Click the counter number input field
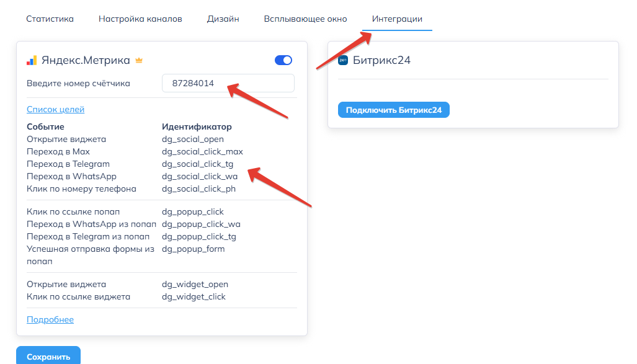This screenshot has width=637, height=364. click(x=228, y=83)
